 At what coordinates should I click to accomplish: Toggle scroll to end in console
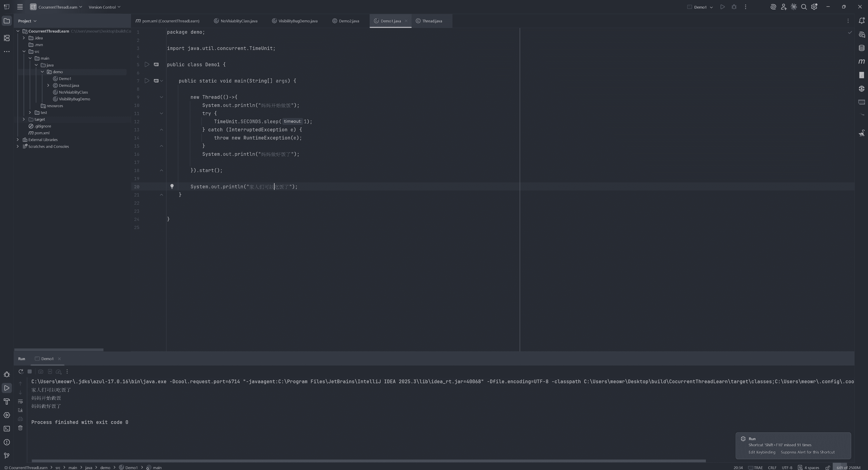(x=20, y=410)
